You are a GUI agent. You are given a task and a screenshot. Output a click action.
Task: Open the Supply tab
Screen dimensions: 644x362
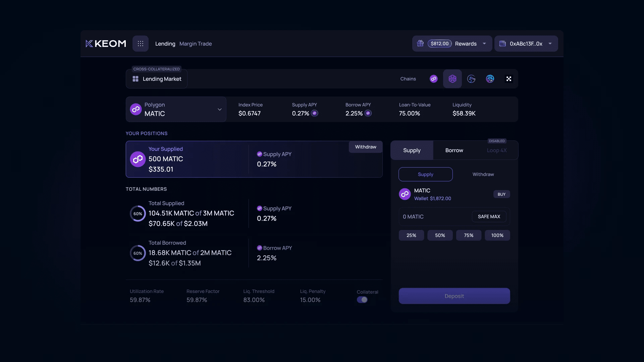tap(412, 150)
